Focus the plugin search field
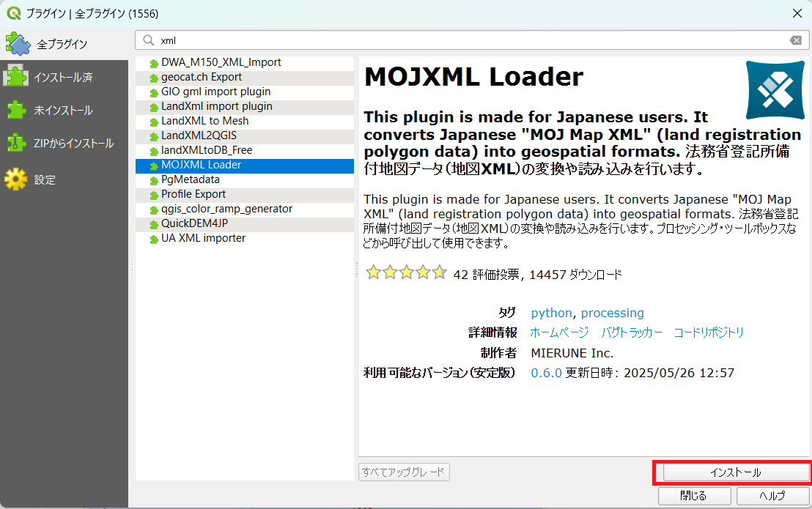 click(x=472, y=40)
